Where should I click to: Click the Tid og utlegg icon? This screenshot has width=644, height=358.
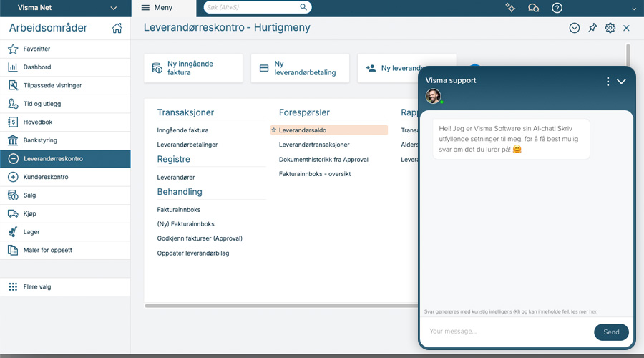(x=13, y=104)
